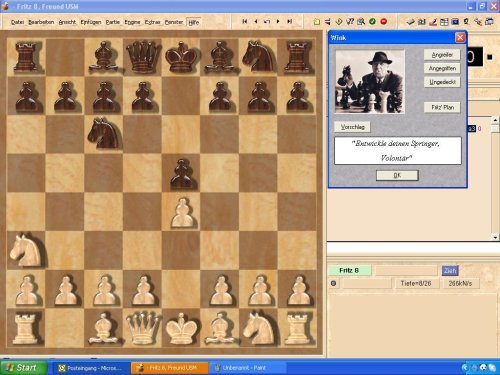Click the green circle toolbar icon

372,22
